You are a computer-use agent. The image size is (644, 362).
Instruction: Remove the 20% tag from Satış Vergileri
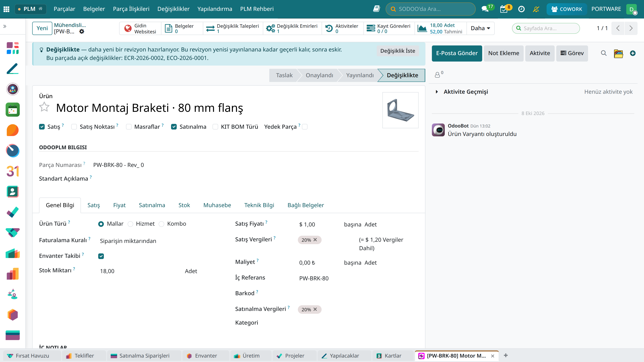315,240
